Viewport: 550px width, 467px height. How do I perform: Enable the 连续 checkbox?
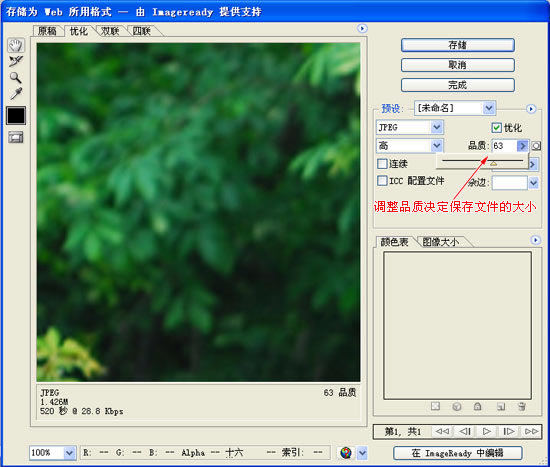(x=382, y=164)
